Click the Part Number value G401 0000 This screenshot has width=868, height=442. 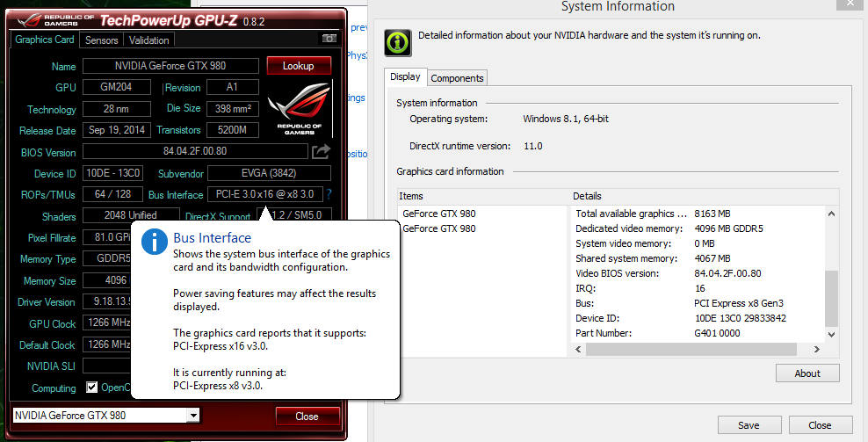click(717, 333)
